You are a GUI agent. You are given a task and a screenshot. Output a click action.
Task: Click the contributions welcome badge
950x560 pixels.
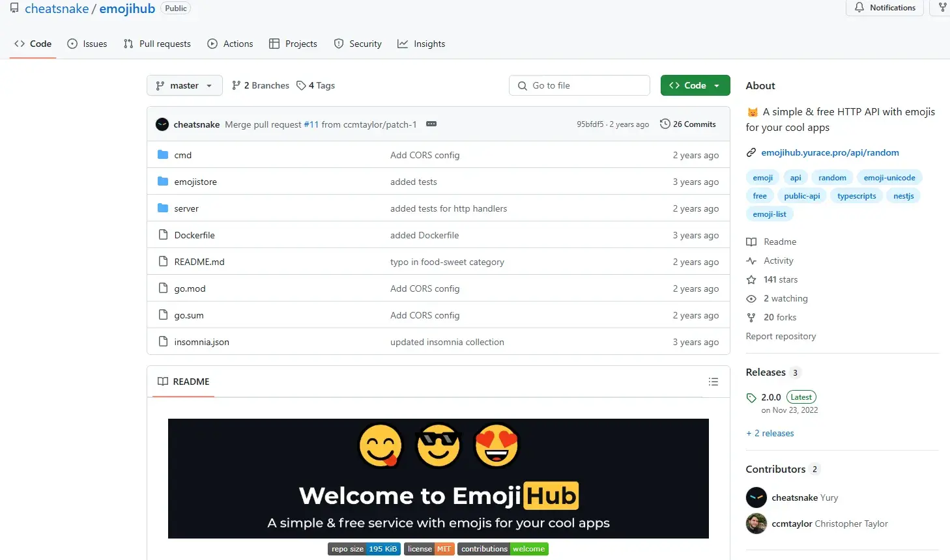pyautogui.click(x=503, y=549)
